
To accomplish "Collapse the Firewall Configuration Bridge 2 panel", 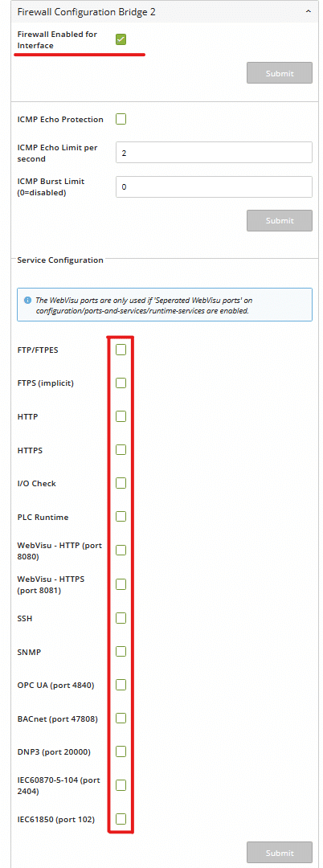I will point(306,11).
